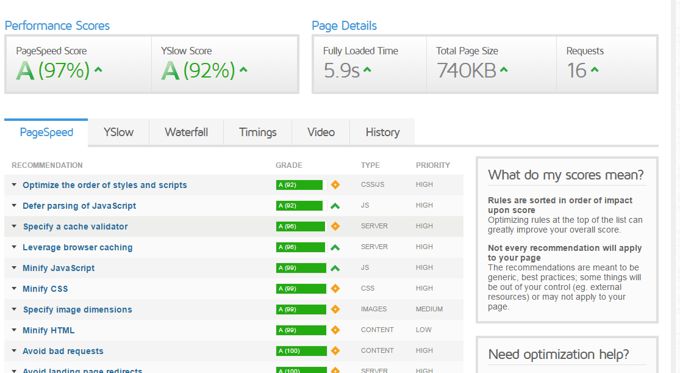
Task: Open the Waterfall tab
Action: point(186,132)
